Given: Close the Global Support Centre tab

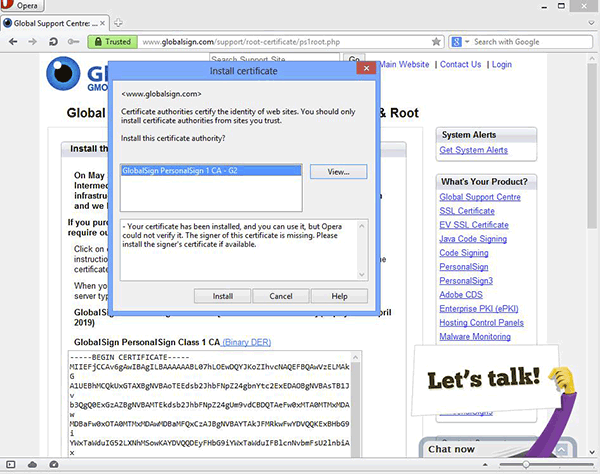Looking at the screenshot, I should tap(102, 23).
